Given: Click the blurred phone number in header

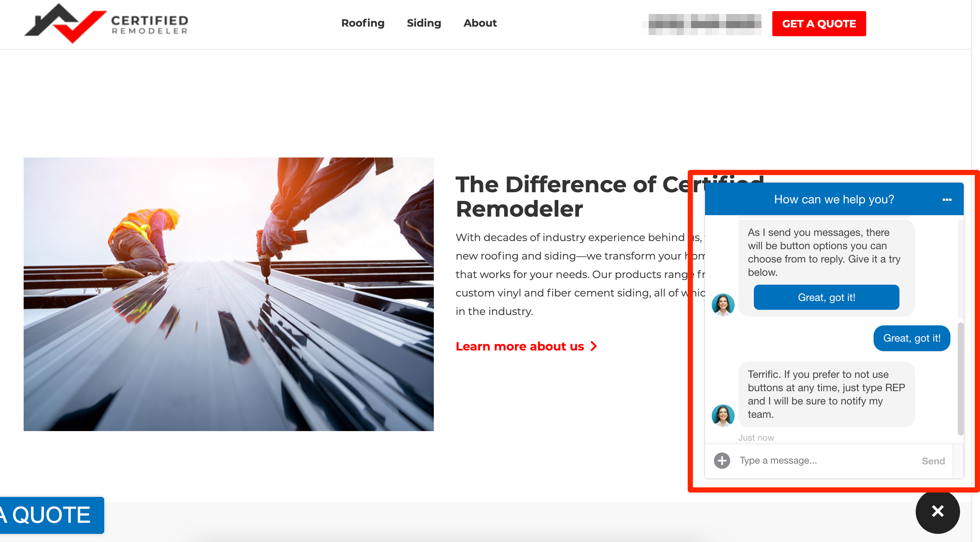Looking at the screenshot, I should pos(704,24).
